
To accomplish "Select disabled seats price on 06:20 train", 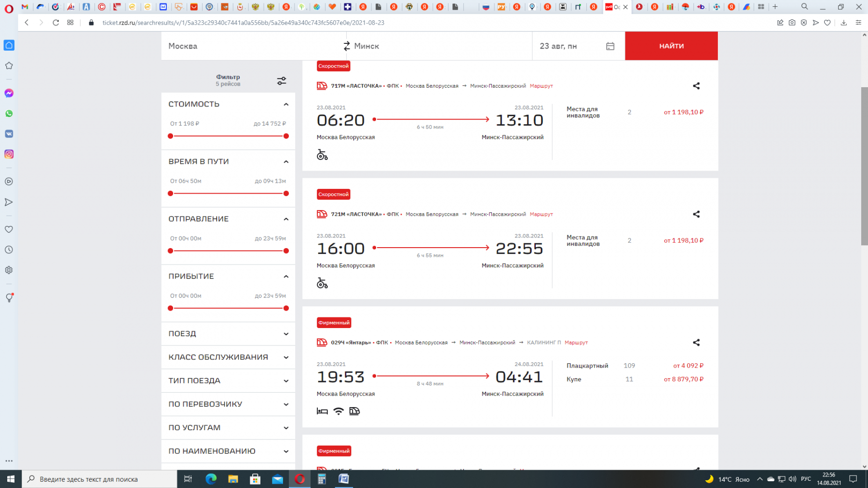I will click(683, 112).
